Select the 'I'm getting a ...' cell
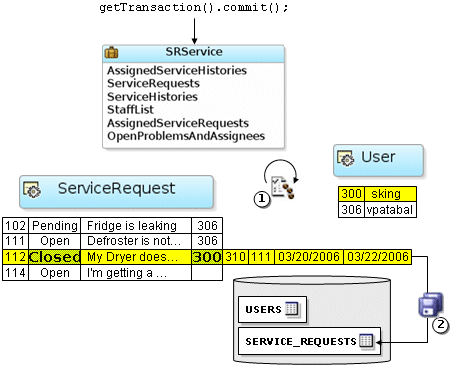Viewport: 450px width, 366px height. pos(136,273)
